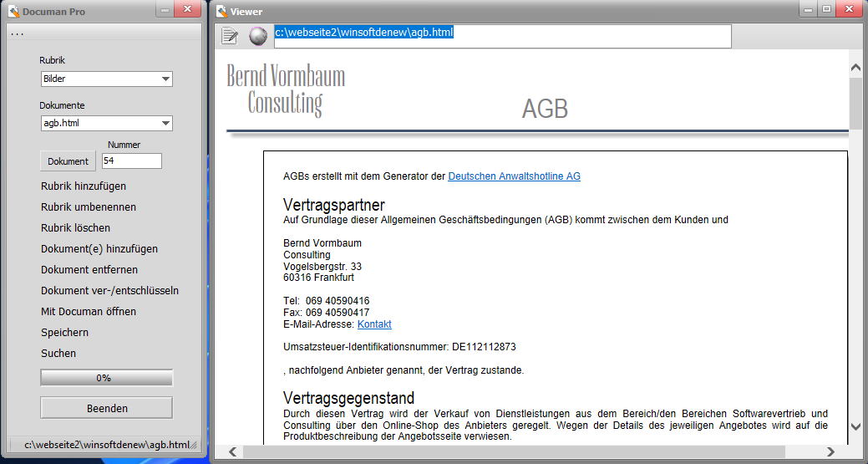Viewport: 868px width, 464px height.
Task: Maximize the Viewer window
Action: 826,9
